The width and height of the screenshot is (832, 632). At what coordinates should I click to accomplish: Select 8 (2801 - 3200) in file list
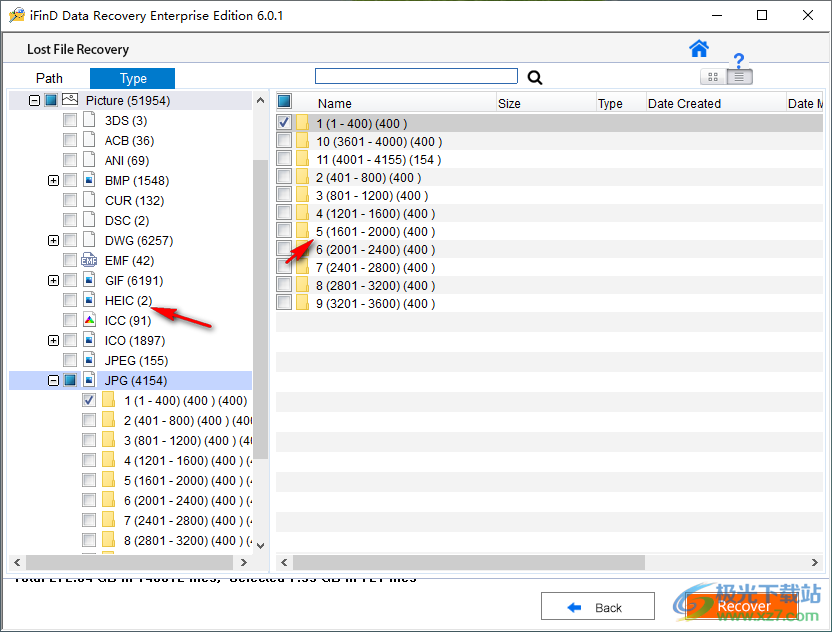pos(375,285)
